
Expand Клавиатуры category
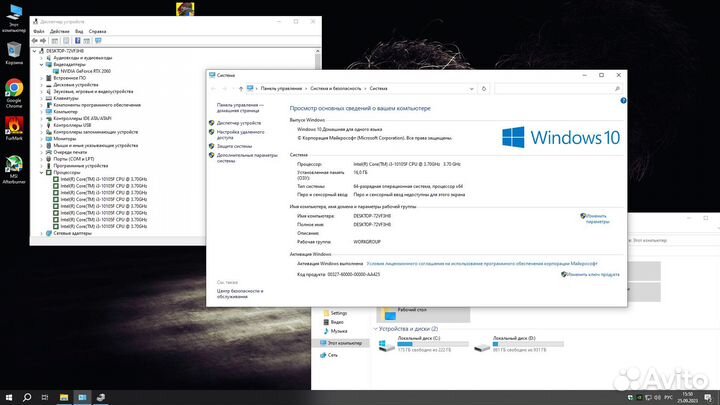[x=41, y=98]
